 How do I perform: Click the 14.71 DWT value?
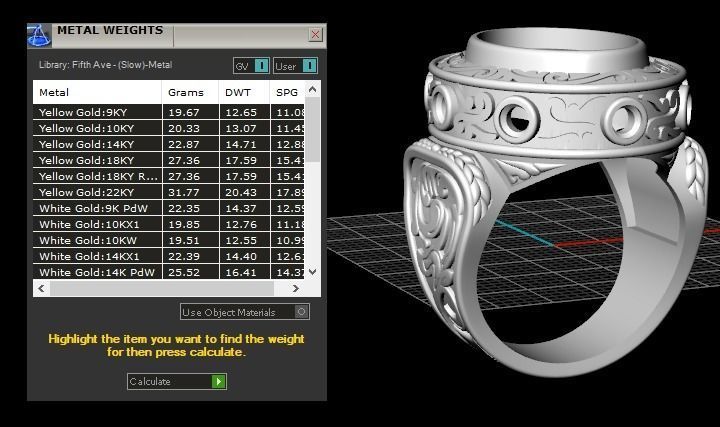click(241, 145)
